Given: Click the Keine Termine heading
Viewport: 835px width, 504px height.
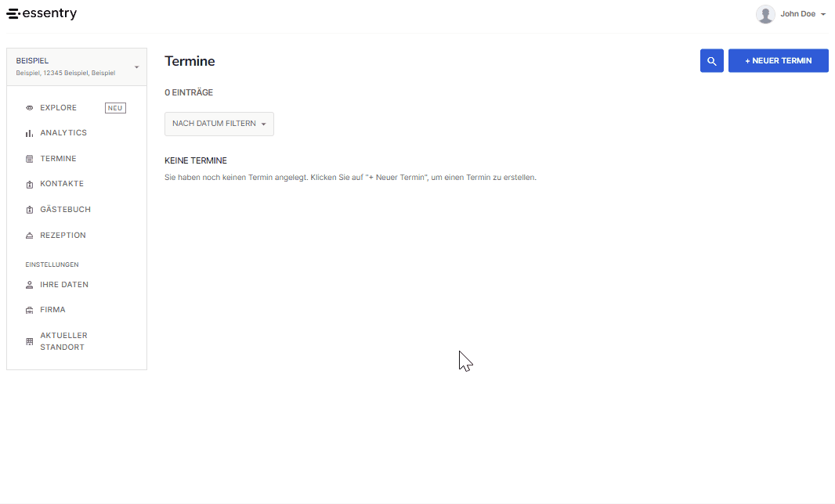Looking at the screenshot, I should [x=196, y=160].
